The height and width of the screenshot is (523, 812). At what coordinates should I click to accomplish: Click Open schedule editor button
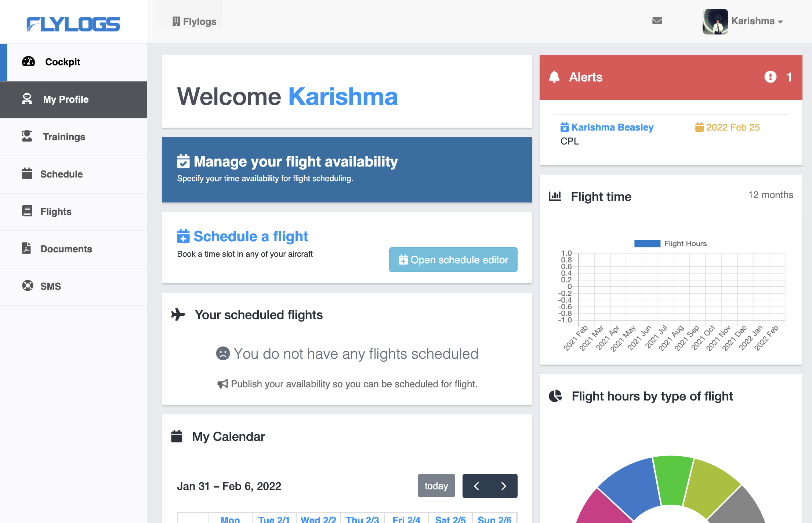tap(453, 260)
